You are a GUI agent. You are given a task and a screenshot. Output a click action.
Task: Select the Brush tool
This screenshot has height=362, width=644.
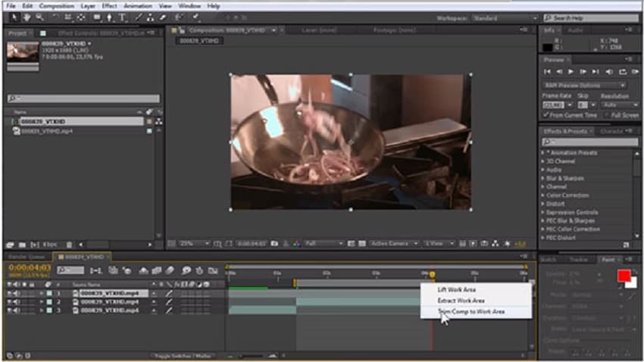[139, 17]
